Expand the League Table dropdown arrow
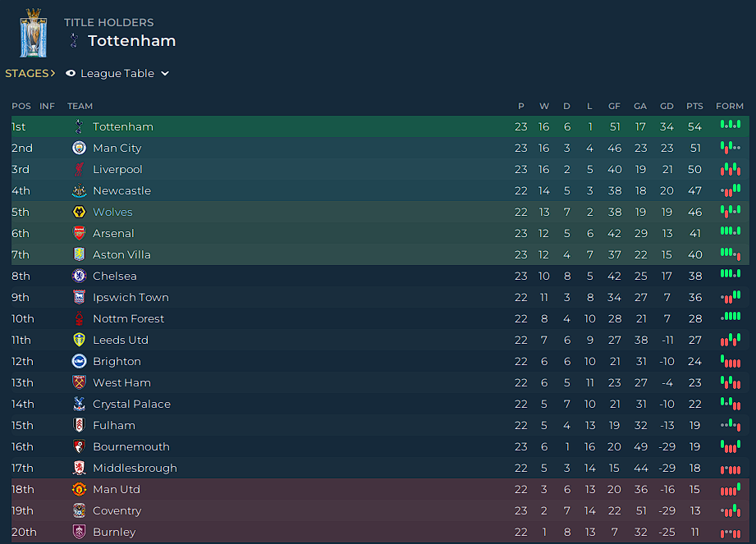Image resolution: width=756 pixels, height=544 pixels. pyautogui.click(x=165, y=74)
